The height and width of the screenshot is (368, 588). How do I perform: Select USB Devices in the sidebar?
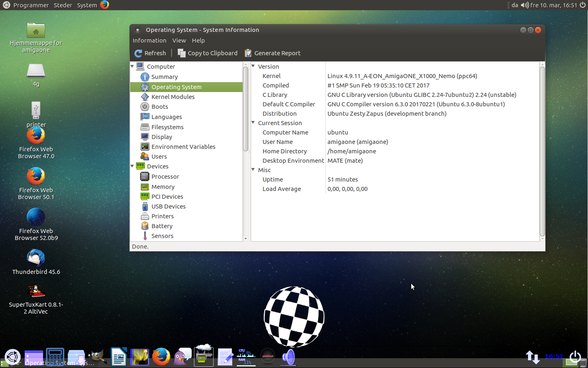[168, 206]
